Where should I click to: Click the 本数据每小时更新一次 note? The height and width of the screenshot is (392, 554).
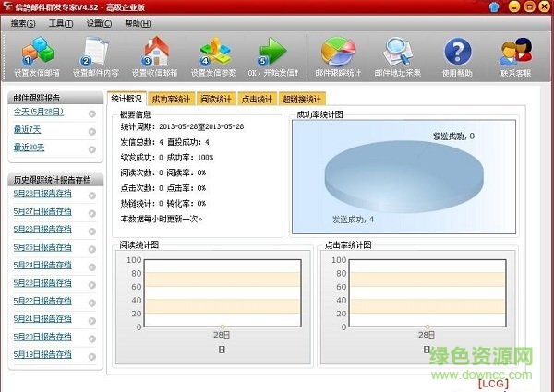[162, 220]
